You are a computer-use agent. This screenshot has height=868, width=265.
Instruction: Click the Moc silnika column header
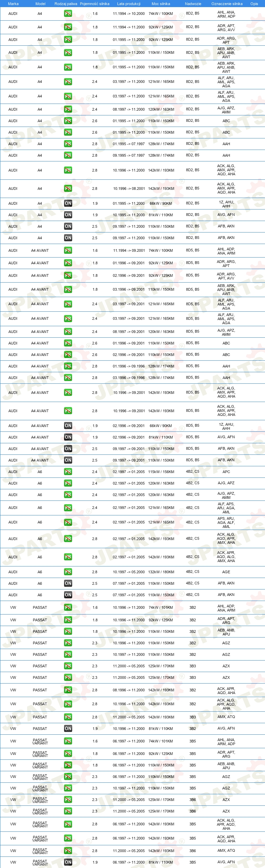click(x=161, y=4)
